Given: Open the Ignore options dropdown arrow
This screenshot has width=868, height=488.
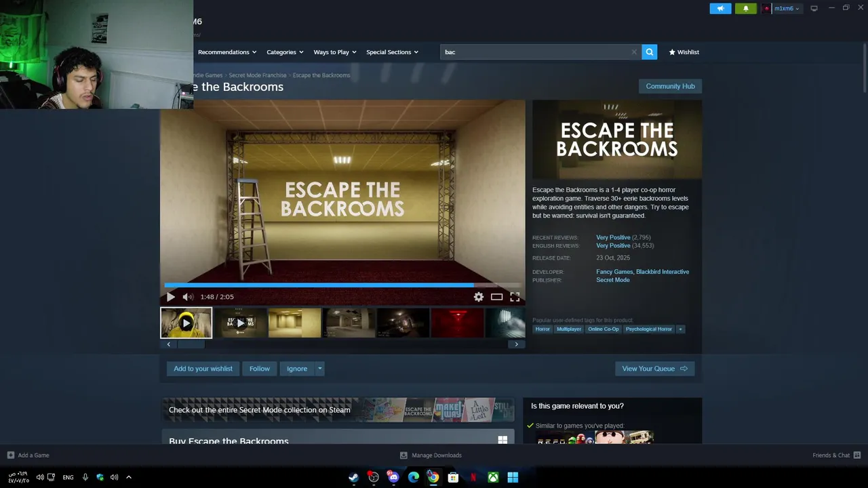Looking at the screenshot, I should point(319,369).
